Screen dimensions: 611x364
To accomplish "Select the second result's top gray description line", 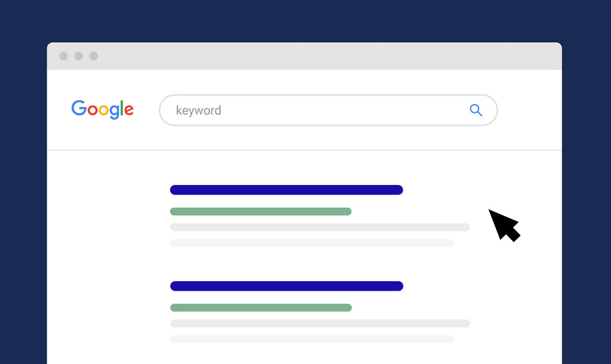I will point(320,323).
